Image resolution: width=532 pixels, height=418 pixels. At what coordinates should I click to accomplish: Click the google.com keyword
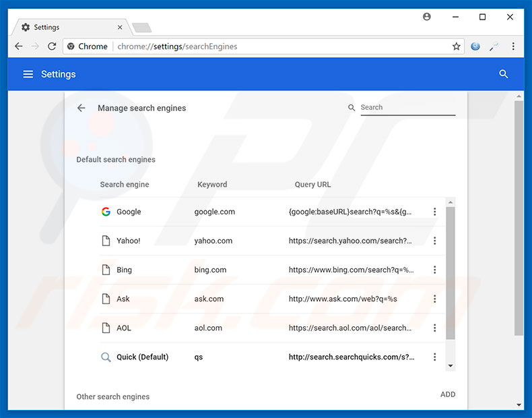click(x=214, y=212)
